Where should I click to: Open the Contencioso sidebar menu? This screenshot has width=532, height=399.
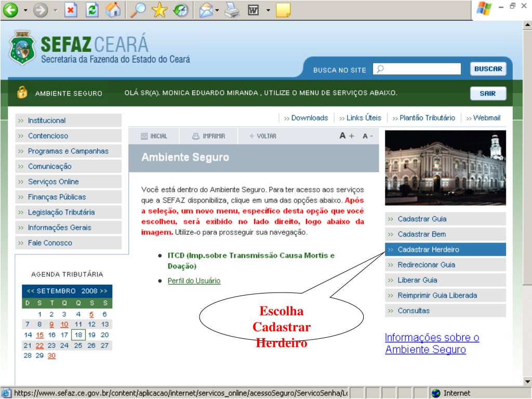pyautogui.click(x=68, y=136)
